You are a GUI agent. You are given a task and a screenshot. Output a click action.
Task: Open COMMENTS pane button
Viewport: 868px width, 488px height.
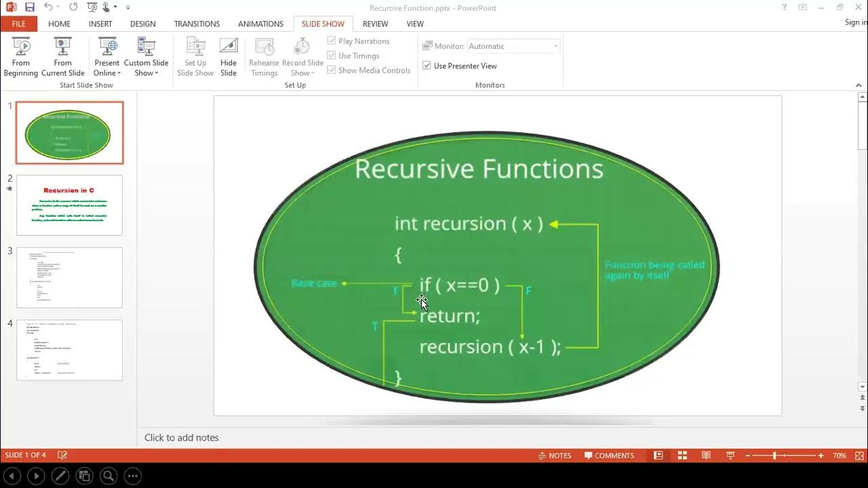pyautogui.click(x=609, y=455)
